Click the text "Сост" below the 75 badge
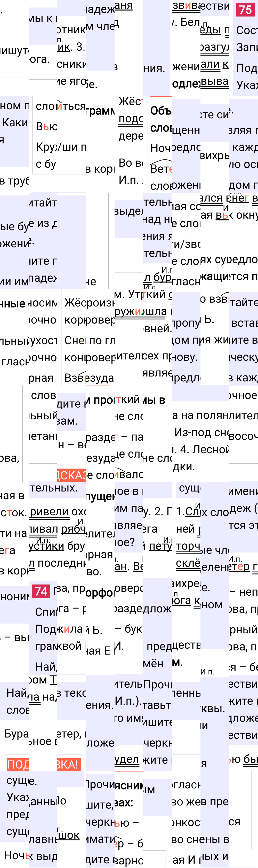258x868 pixels. tap(247, 30)
